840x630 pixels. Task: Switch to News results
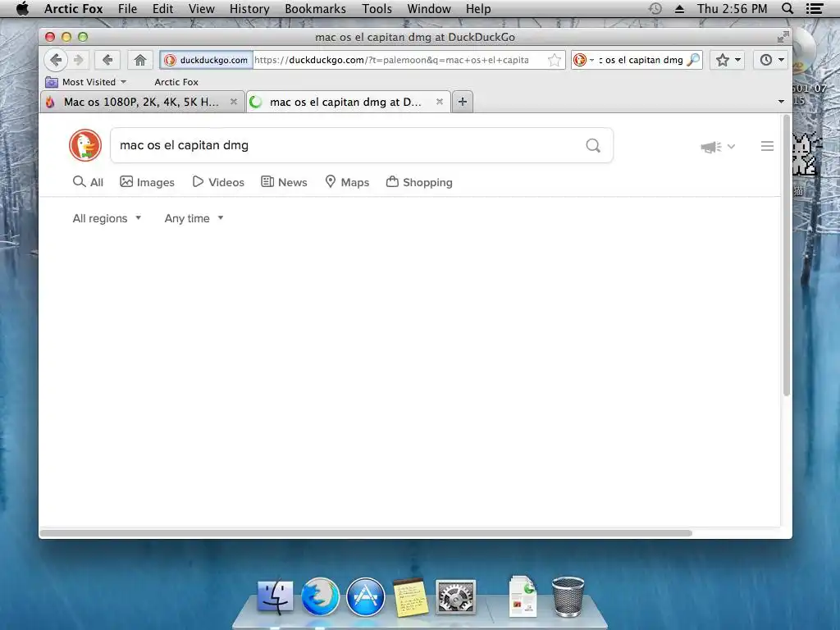click(284, 182)
